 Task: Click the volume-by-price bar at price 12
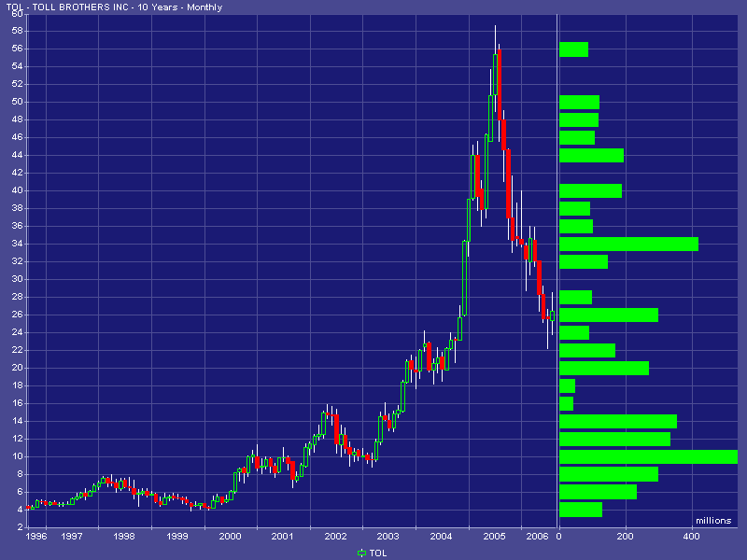[x=614, y=439]
